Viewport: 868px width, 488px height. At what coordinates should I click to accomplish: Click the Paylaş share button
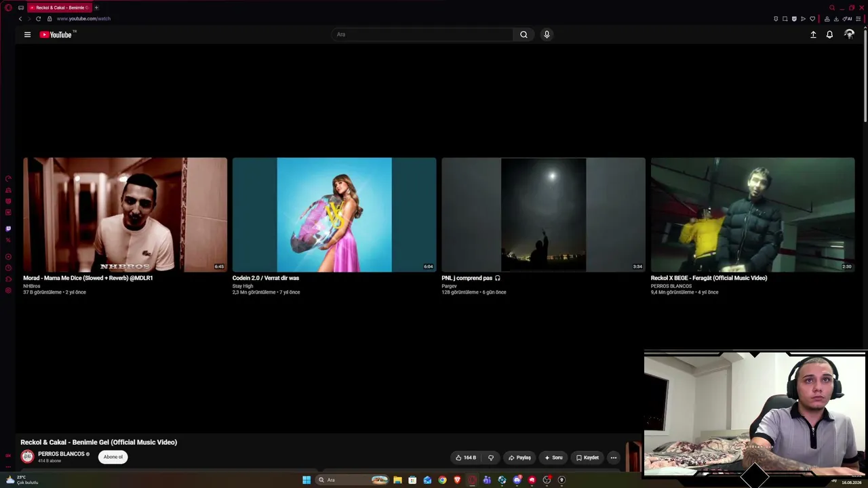[519, 457]
